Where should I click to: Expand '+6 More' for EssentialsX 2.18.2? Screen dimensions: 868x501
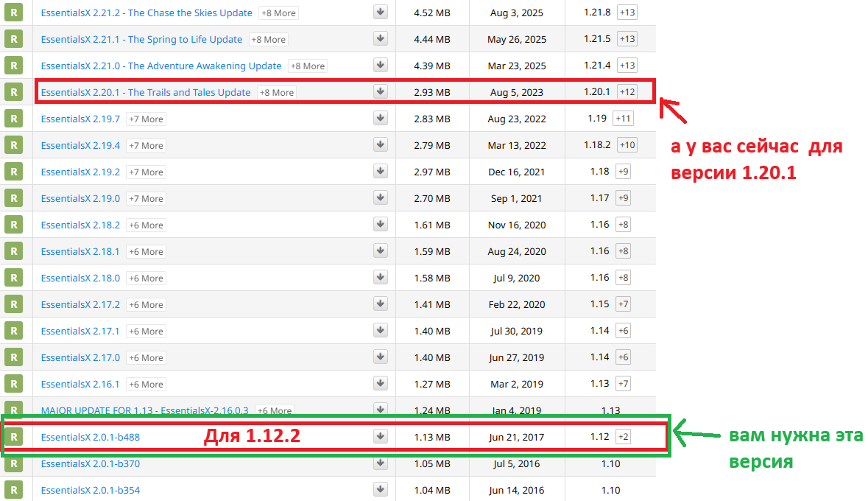[x=146, y=225]
